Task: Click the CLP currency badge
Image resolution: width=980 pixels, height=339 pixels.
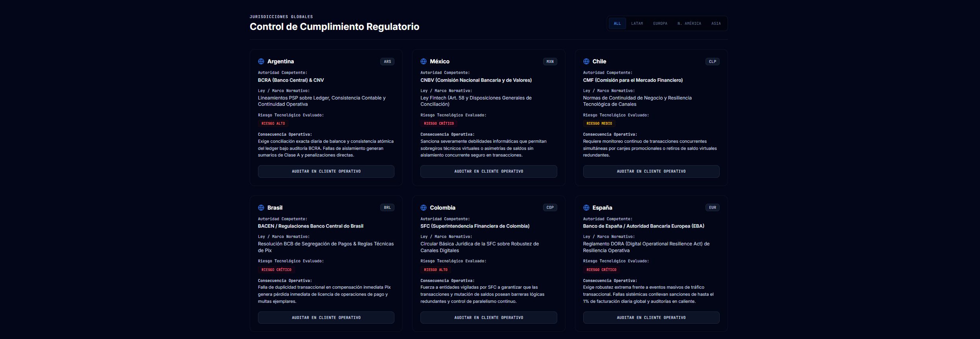Action: pyautogui.click(x=713, y=62)
